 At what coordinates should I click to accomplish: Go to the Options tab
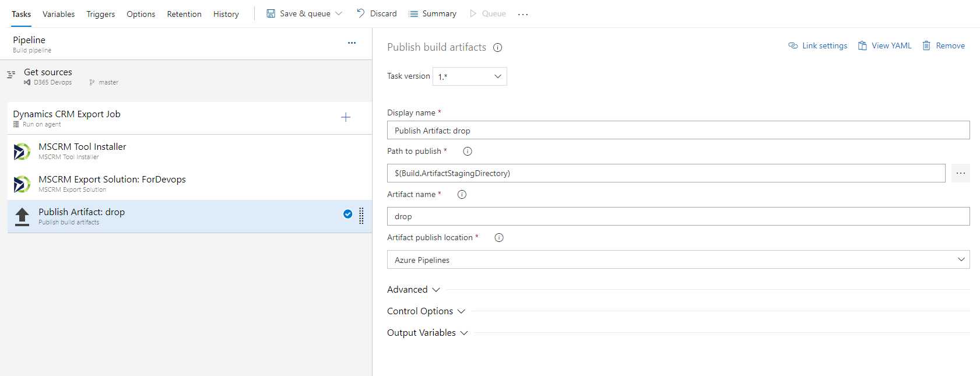[140, 14]
